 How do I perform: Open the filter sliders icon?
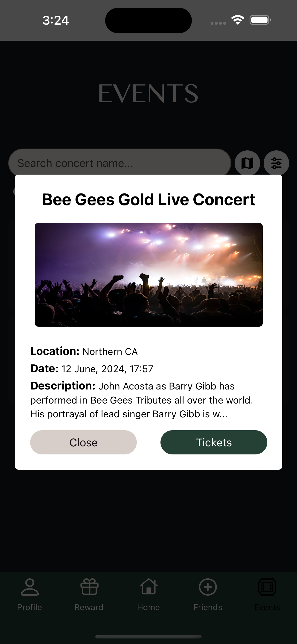tap(276, 163)
